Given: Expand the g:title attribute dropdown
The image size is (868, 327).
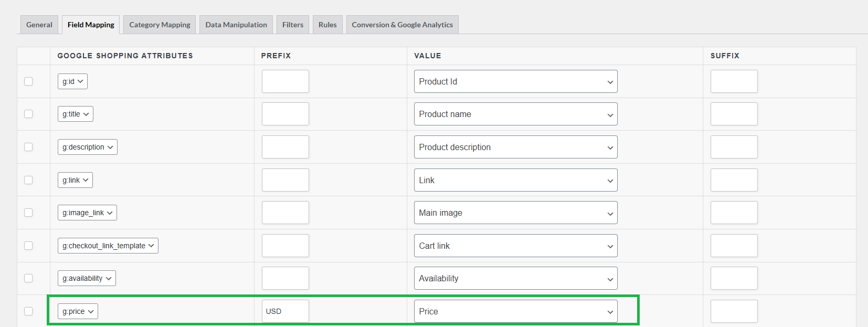Looking at the screenshot, I should click(76, 114).
